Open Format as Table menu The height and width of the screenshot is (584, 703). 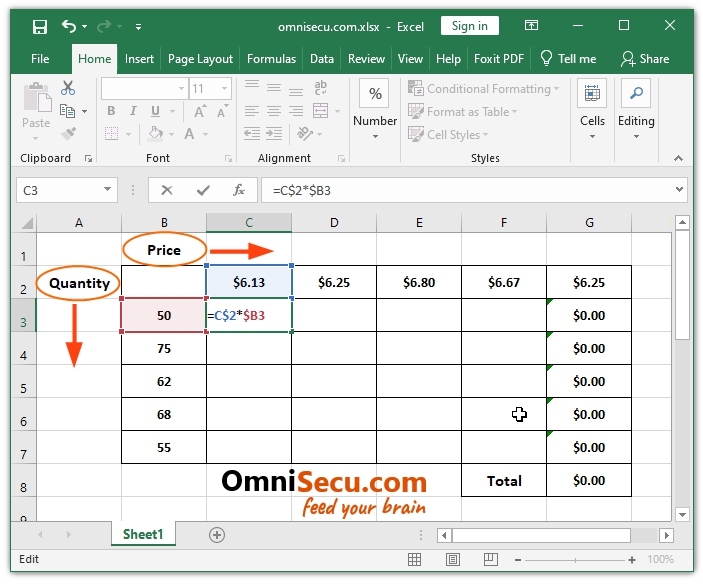click(462, 111)
